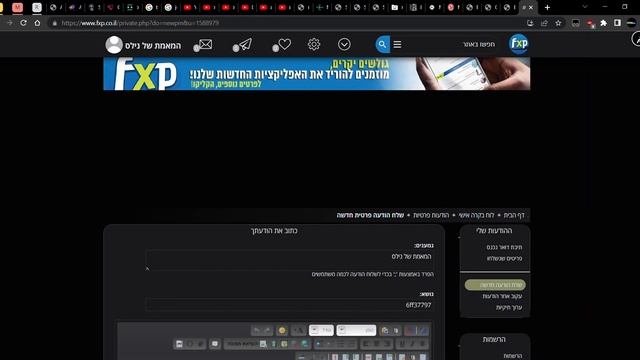
Task: Open תיבת דואר נכנס in sidebar
Action: coord(504,247)
